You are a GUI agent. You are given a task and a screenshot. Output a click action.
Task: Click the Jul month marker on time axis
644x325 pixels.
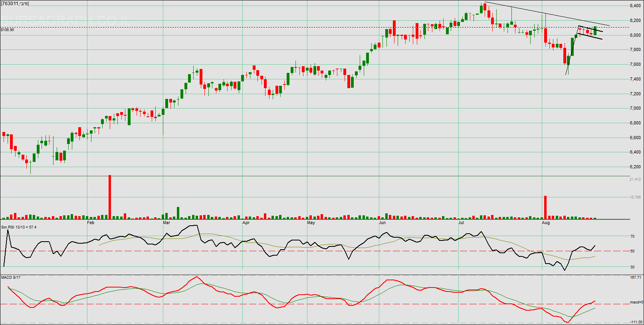tap(461, 223)
